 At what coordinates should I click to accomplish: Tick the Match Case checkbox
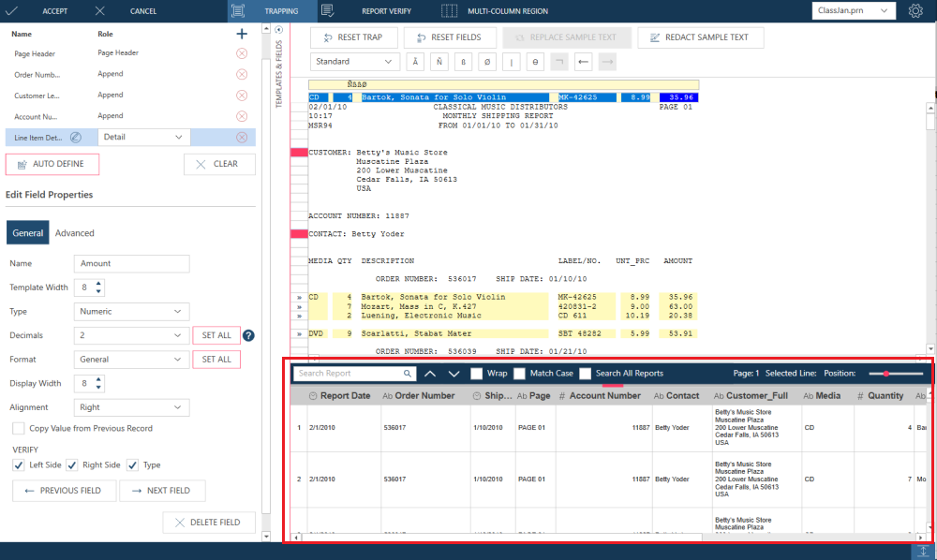click(520, 374)
